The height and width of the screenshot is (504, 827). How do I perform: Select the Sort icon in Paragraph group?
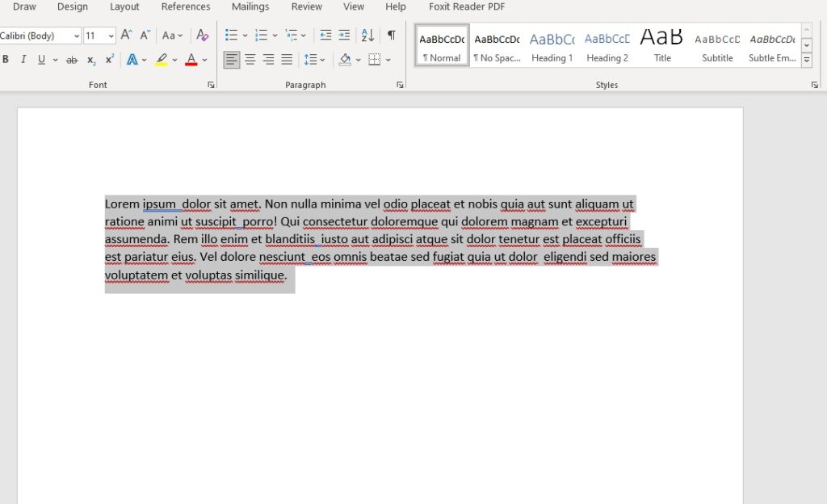pos(367,36)
